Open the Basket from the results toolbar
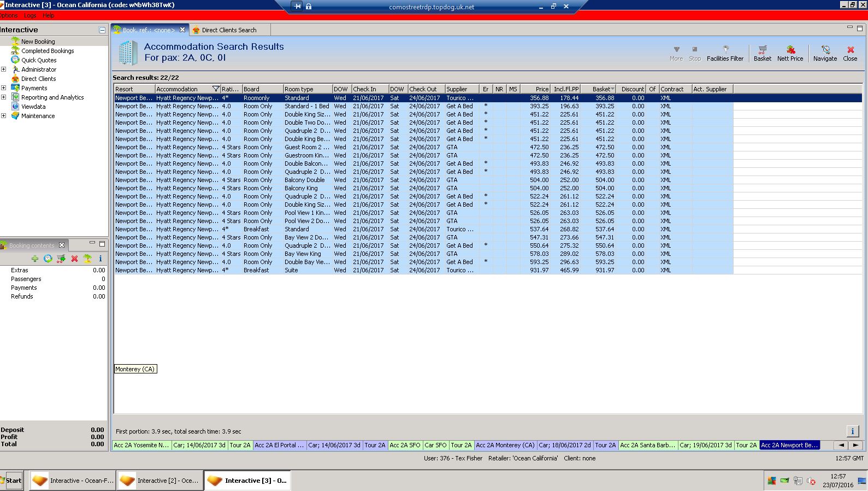868x491 pixels. (x=763, y=53)
